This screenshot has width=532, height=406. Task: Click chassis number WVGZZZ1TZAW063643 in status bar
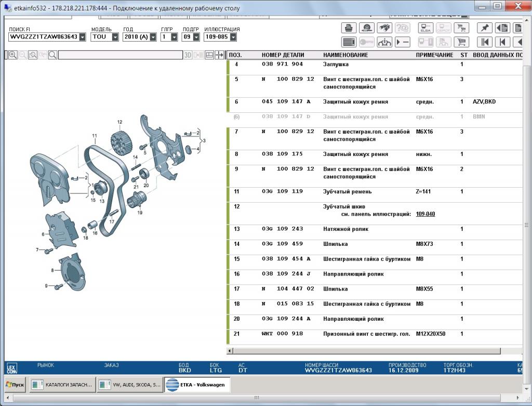point(338,370)
